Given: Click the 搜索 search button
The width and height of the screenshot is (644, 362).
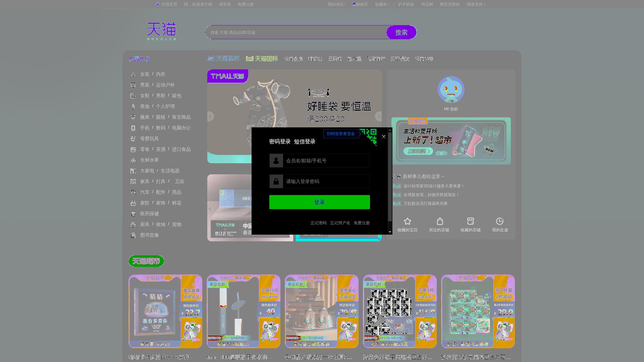Looking at the screenshot, I should 401,32.
